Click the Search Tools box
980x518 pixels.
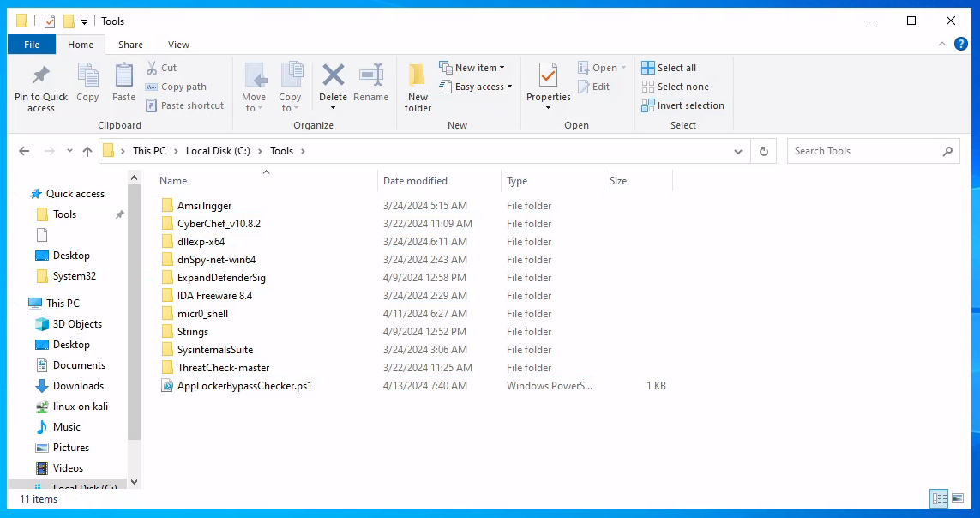(x=873, y=151)
